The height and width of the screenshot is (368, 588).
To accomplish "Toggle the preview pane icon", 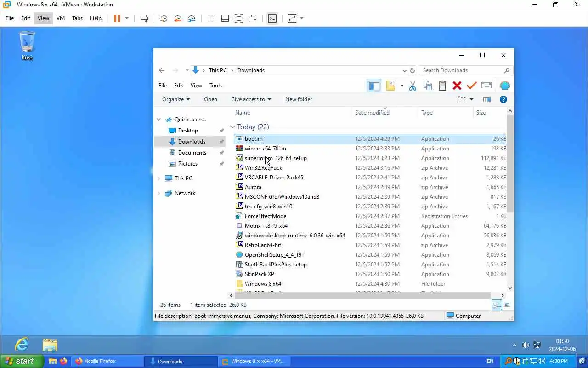I will [486, 99].
